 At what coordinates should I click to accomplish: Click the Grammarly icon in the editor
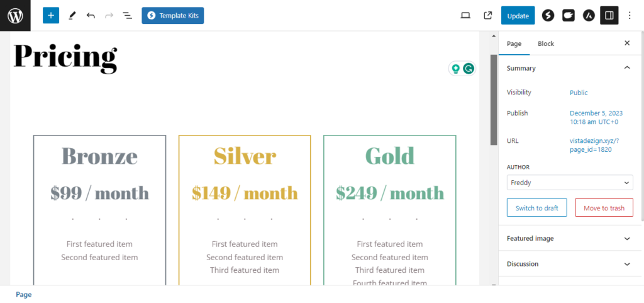468,69
